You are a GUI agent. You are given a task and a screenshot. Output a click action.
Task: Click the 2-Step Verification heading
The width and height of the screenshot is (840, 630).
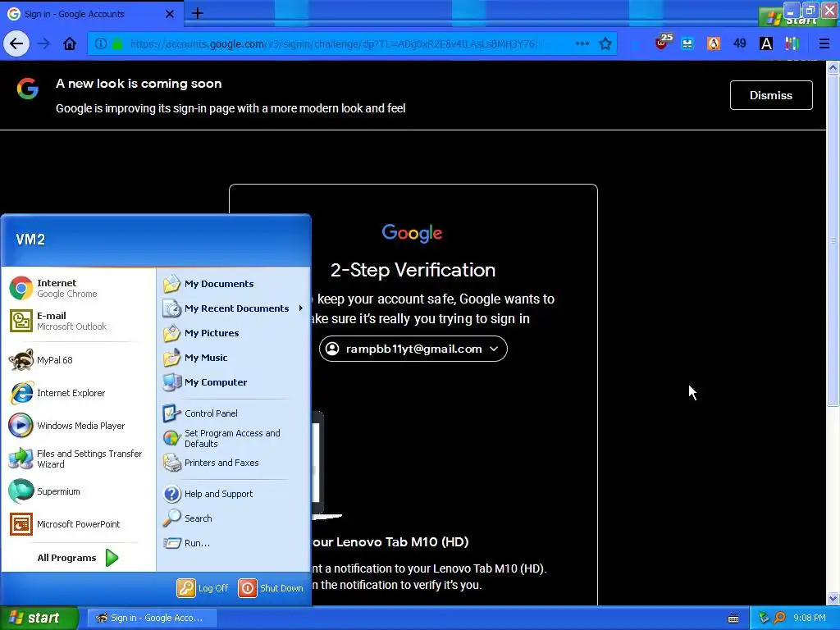tap(413, 270)
